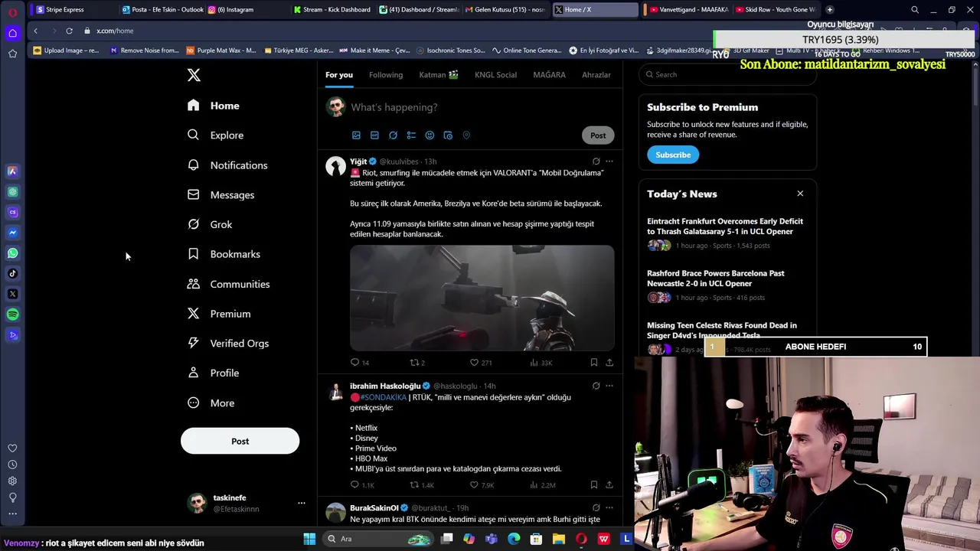Like İbrahim Haskoloğlu's post with 7.9K likes
Viewport: 980px width, 551px height.
(x=474, y=485)
